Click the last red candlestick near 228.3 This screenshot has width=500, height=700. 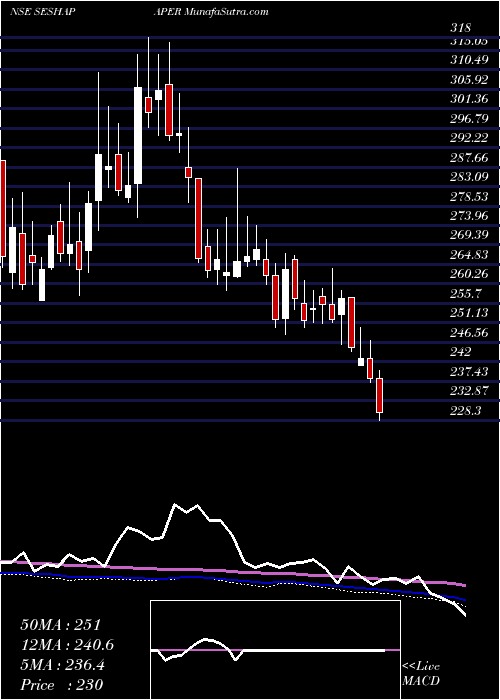pos(379,395)
